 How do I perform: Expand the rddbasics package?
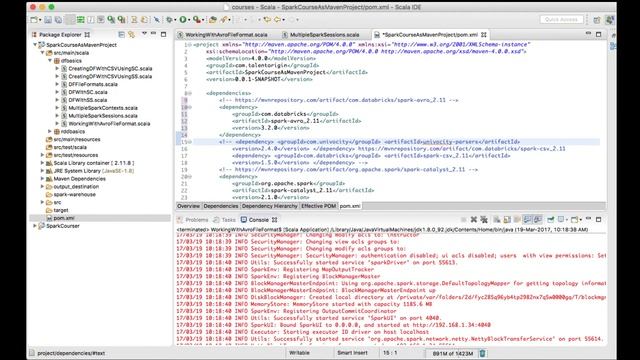click(x=50, y=131)
